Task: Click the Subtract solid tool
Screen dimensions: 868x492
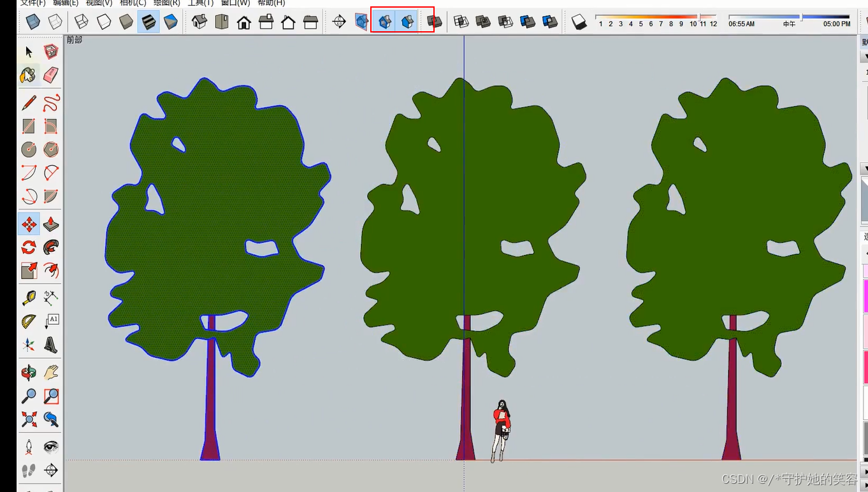Action: (505, 22)
